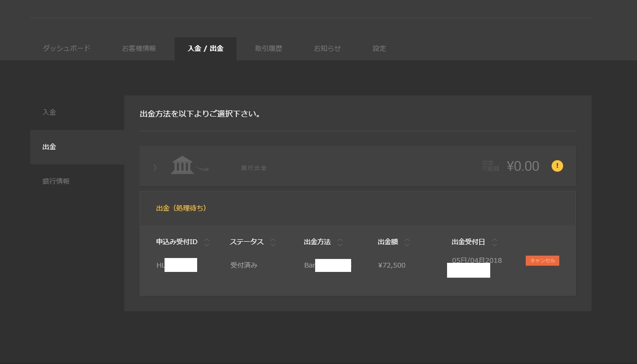Sort by 出金額 column arrows
637x364 pixels.
click(x=407, y=242)
